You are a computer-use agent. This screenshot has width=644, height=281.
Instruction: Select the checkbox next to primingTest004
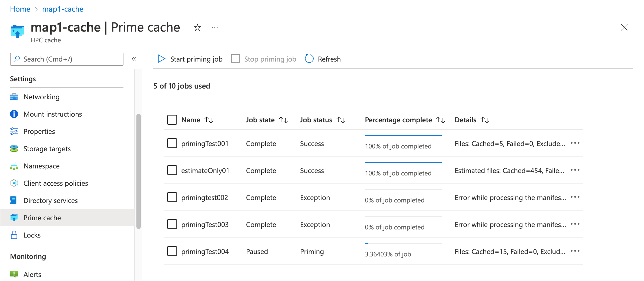coord(172,251)
